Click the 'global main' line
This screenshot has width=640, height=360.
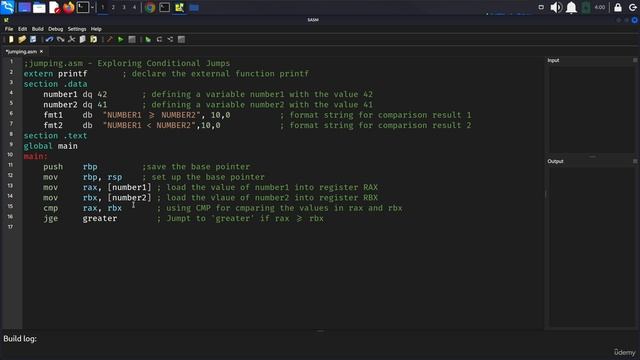point(50,146)
